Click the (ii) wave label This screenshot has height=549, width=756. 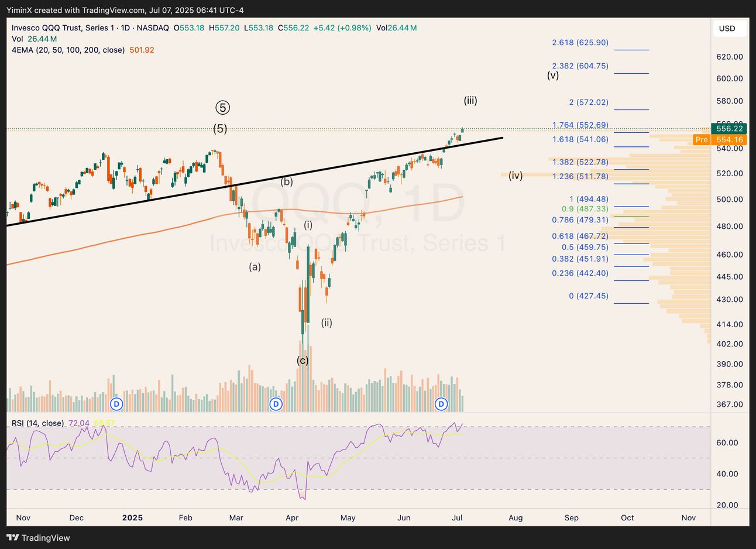[327, 322]
